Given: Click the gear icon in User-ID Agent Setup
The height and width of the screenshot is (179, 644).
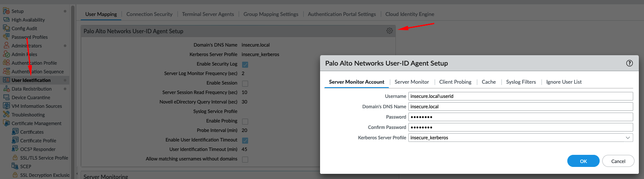Looking at the screenshot, I should click(389, 31).
